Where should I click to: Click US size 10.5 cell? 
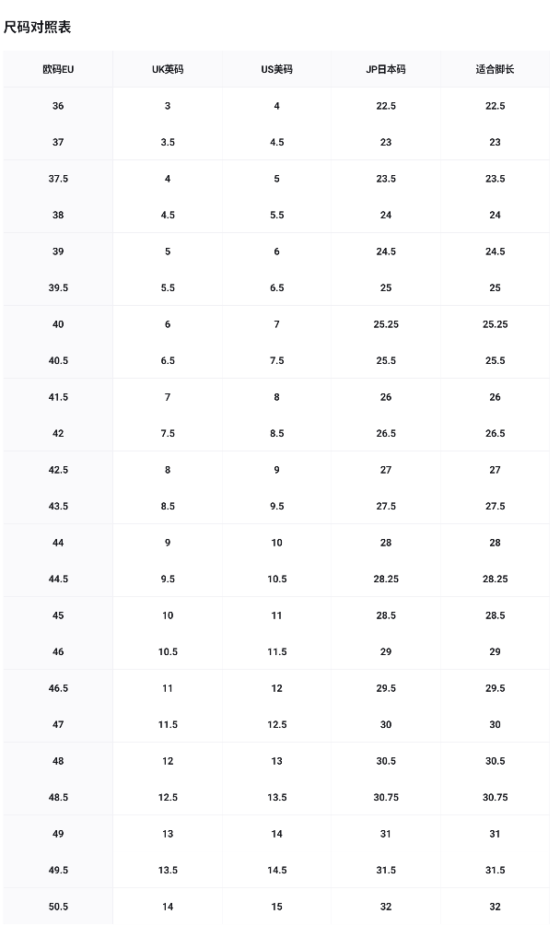(x=276, y=579)
